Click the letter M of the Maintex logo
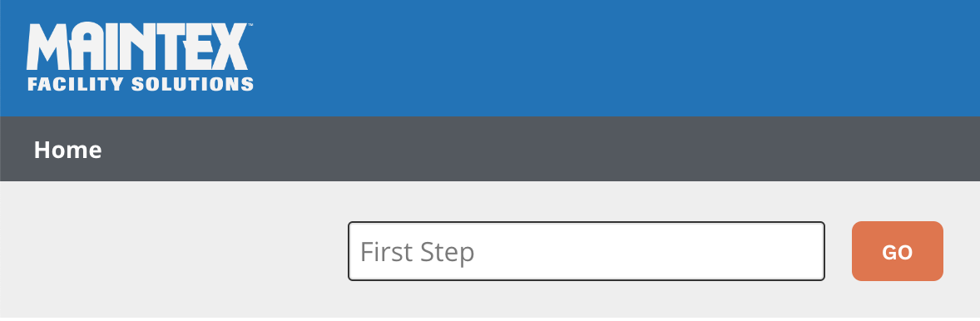 (47, 47)
